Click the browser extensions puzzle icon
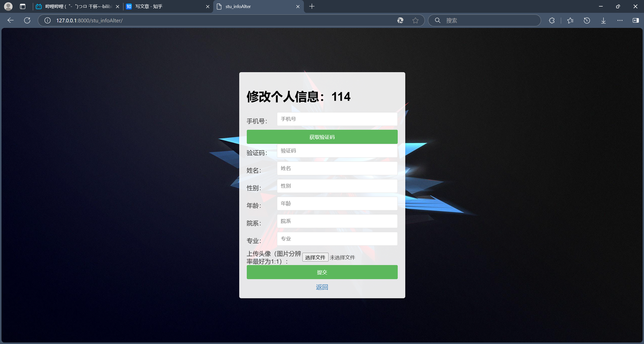 [x=551, y=20]
